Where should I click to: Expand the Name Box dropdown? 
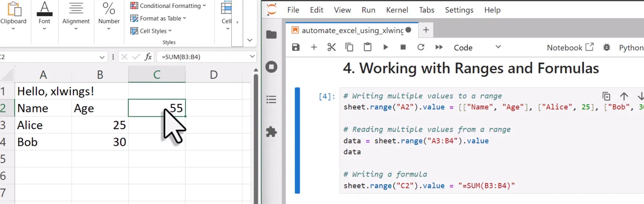102,57
